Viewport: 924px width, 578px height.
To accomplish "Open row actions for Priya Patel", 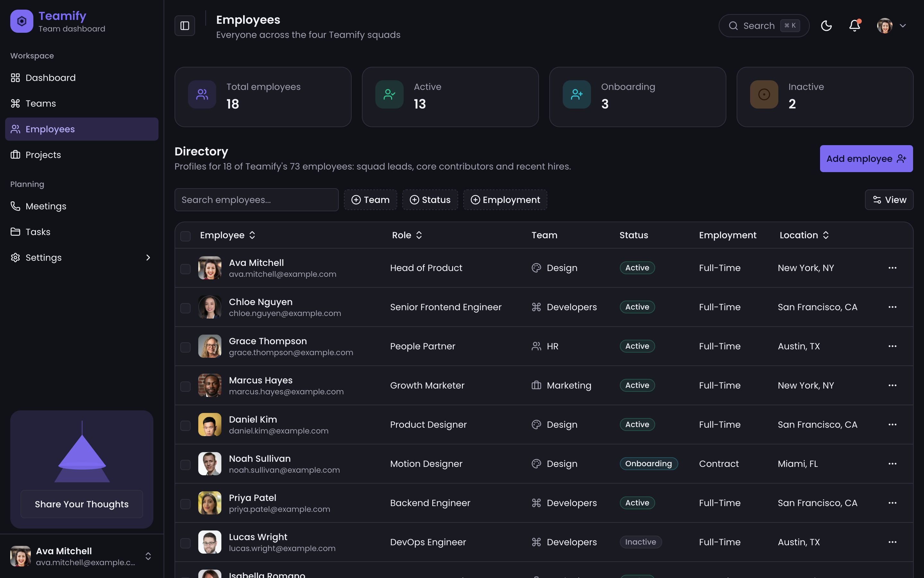I will tap(892, 503).
